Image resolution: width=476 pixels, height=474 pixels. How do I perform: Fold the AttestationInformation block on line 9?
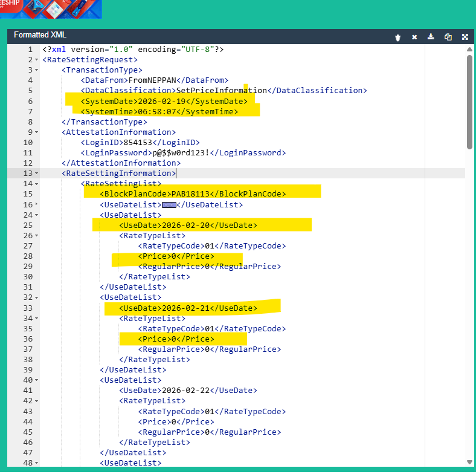pos(36,132)
